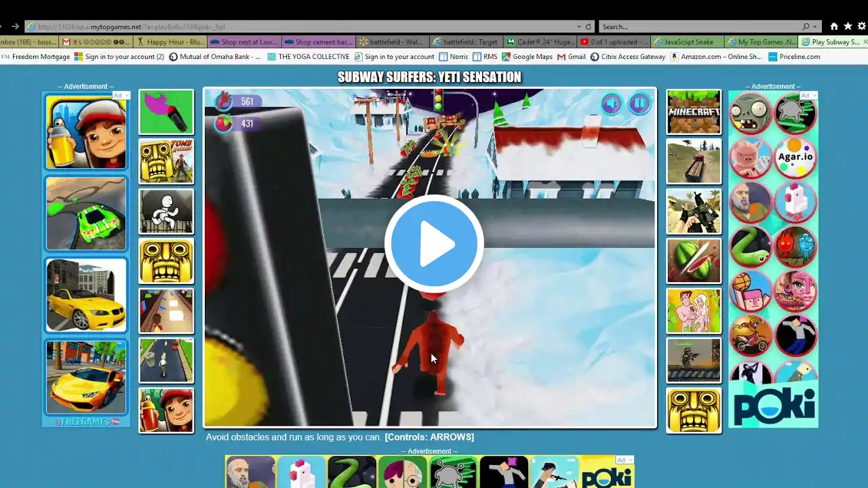Open the stickman running game thumbnail
The image size is (868, 488).
166,211
